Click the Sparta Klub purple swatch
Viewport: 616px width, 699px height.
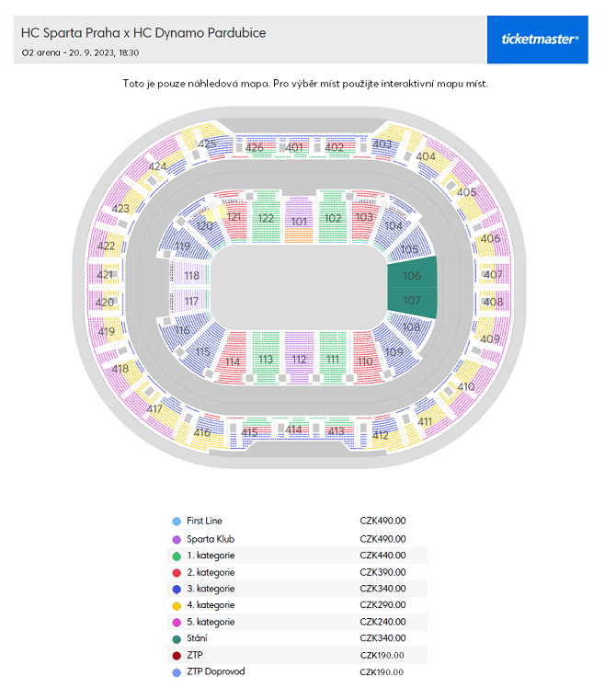click(177, 539)
